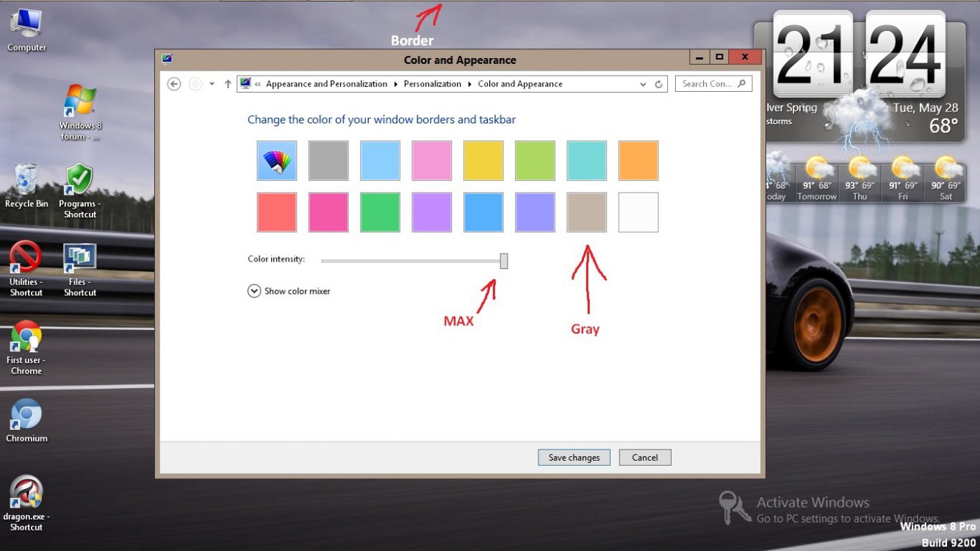Minimize the Color and Appearance window

[700, 57]
